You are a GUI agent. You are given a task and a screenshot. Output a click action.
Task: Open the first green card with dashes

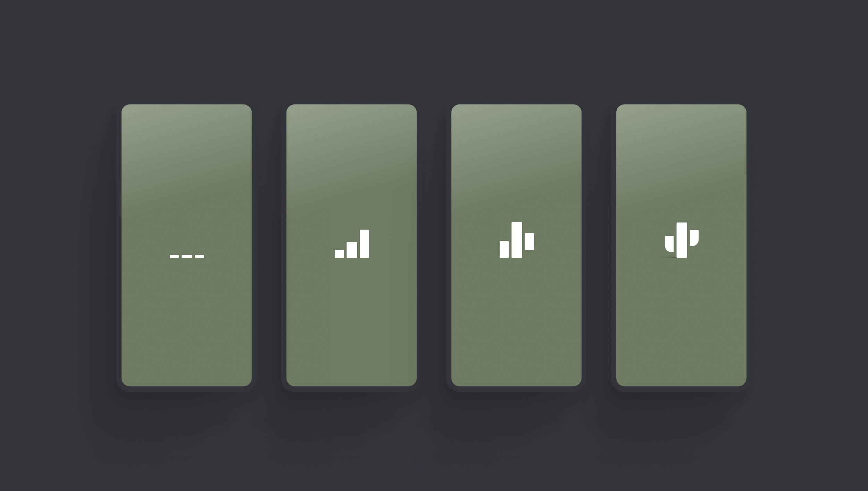click(186, 245)
